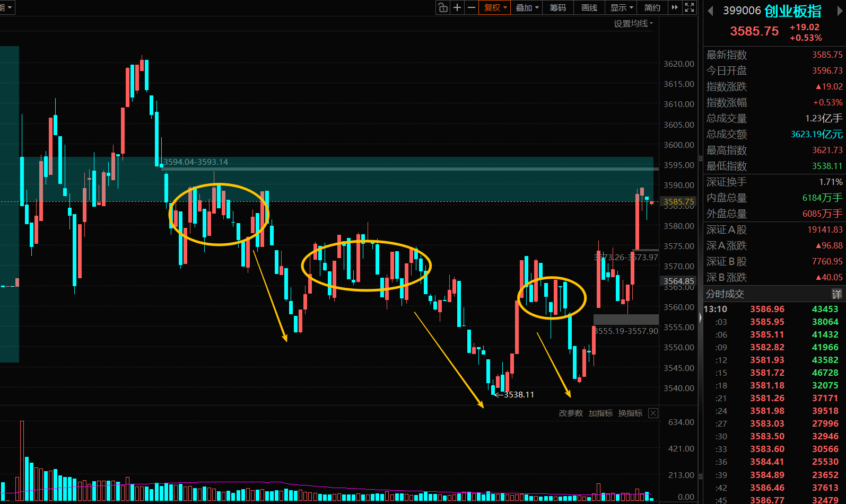The height and width of the screenshot is (504, 846).
Task: Click 外盘总量 value 6085万手
Action: (x=822, y=214)
